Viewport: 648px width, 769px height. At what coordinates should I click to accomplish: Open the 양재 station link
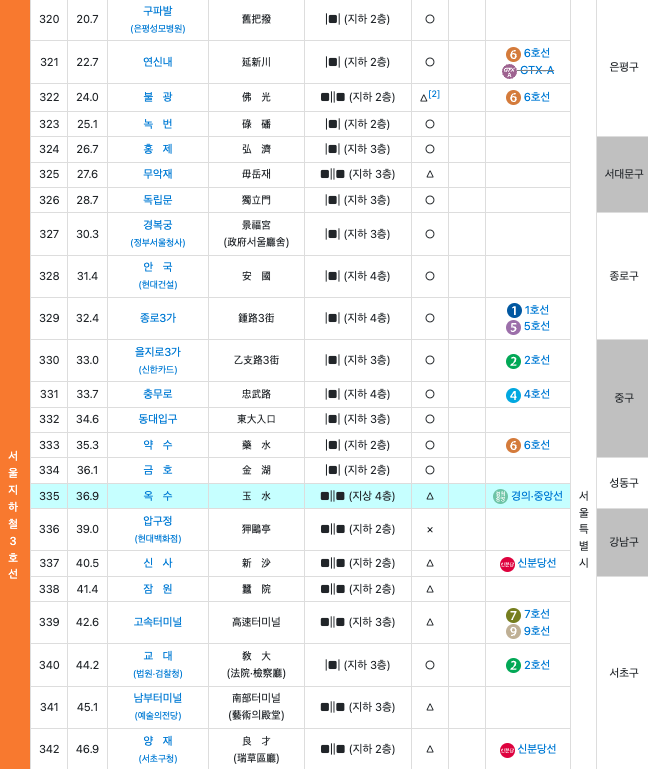157,741
